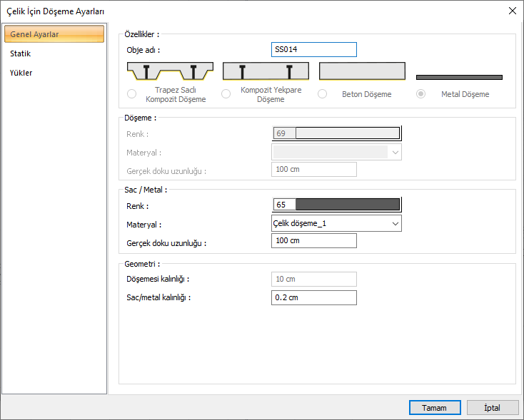Viewport: 524px width, 420px height.
Task: Click the Metal Döşeme plate illustration
Action: [x=459, y=77]
